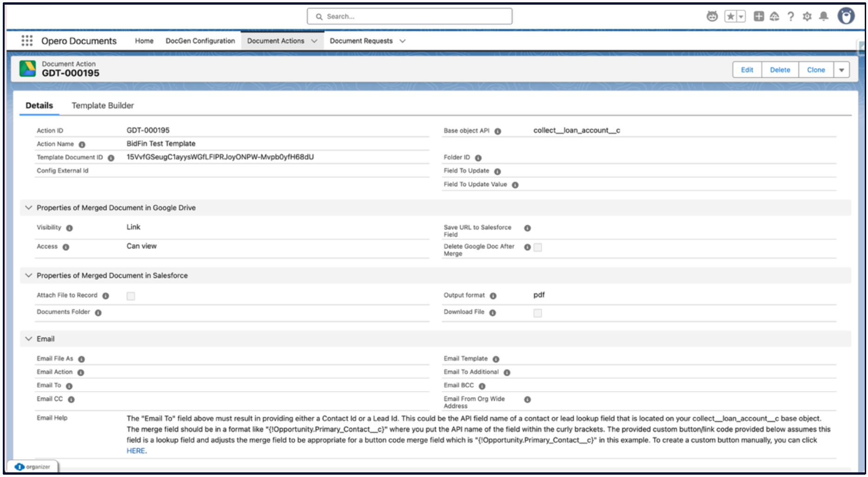Click the HERE link in Email Help
The height and width of the screenshot is (477, 868).
[136, 451]
